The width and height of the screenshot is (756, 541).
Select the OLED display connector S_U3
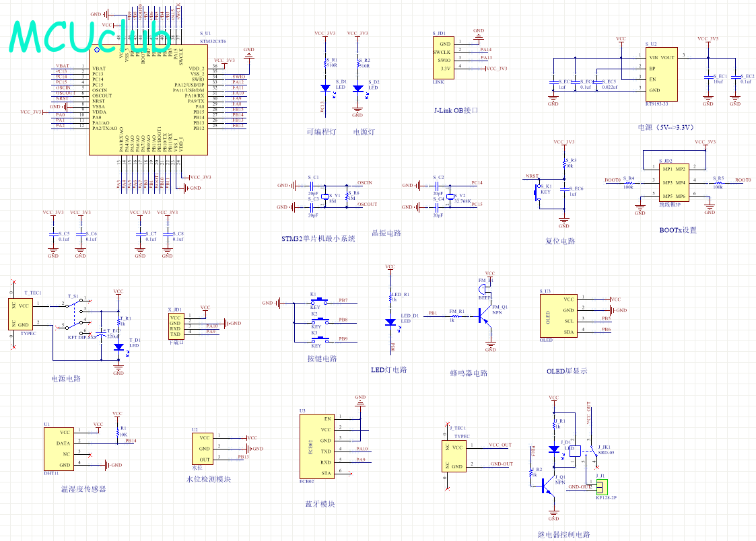click(x=559, y=316)
